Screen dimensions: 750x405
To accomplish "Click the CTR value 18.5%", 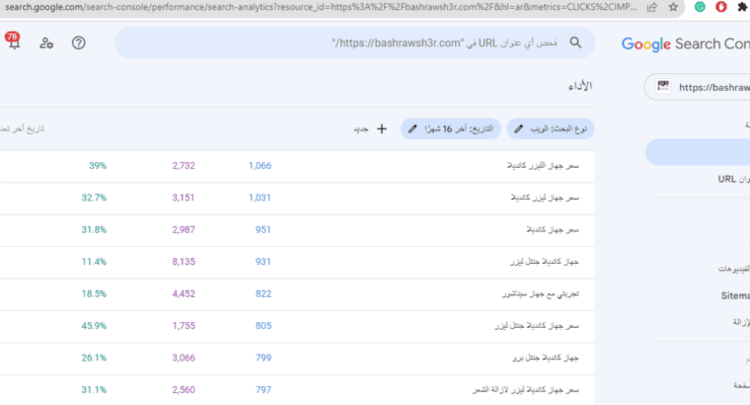I will (94, 294).
